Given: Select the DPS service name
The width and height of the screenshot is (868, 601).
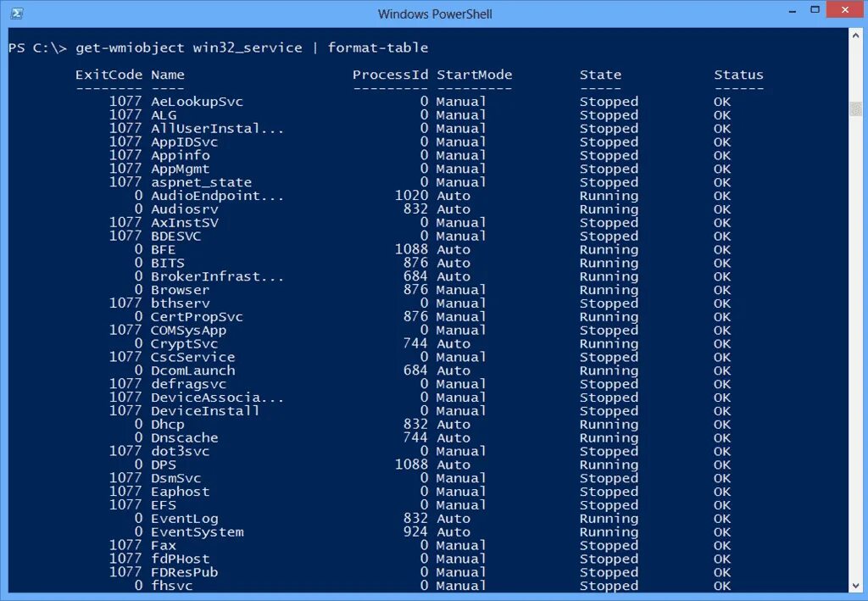Looking at the screenshot, I should (x=164, y=465).
